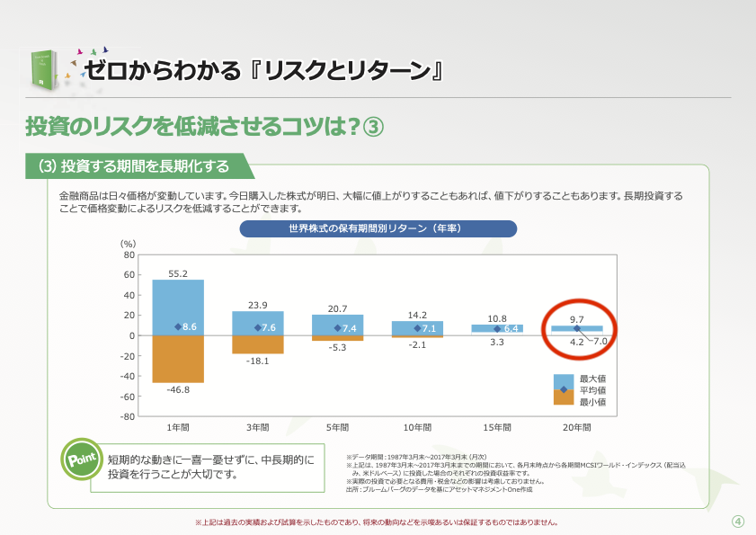Image resolution: width=756 pixels, height=535 pixels.
Task: Click the value label 14.2
Action: pos(417,315)
